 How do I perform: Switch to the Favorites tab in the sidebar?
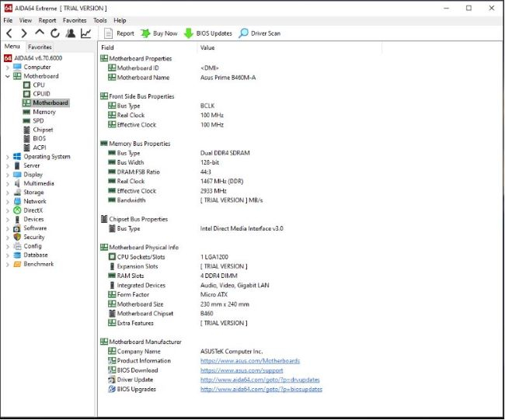(x=40, y=47)
